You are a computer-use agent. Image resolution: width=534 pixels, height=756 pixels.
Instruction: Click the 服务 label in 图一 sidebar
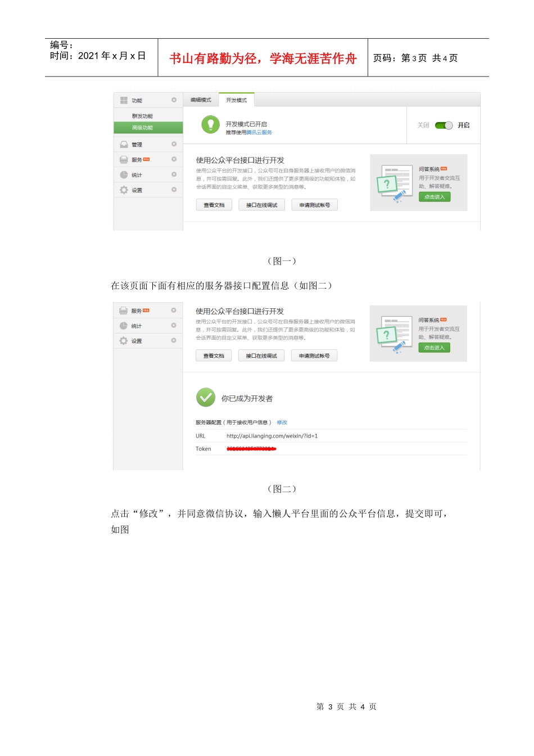[137, 160]
